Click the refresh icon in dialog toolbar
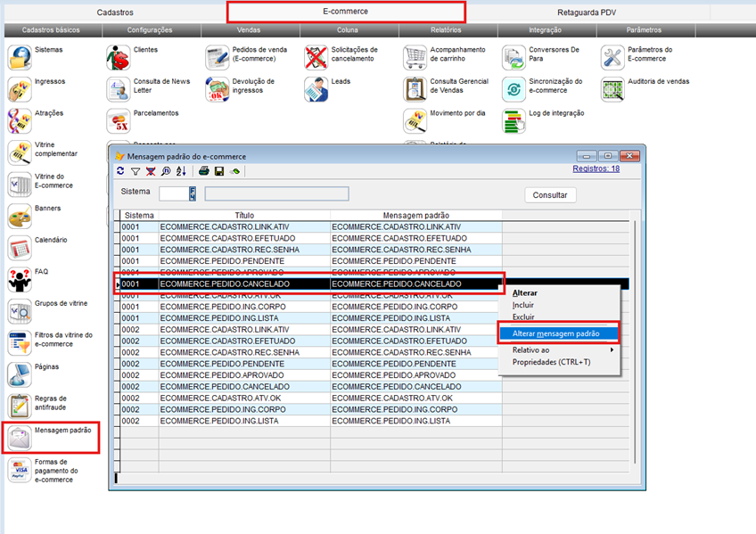This screenshot has width=756, height=534. pyautogui.click(x=121, y=171)
